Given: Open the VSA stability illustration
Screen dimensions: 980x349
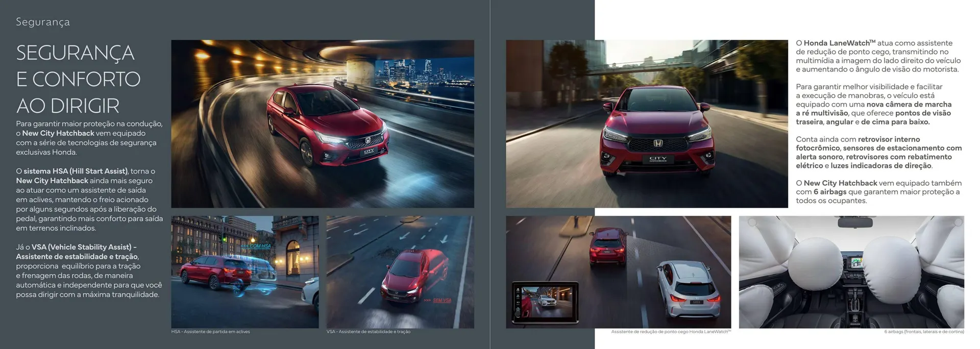Looking at the screenshot, I should 400,271.
